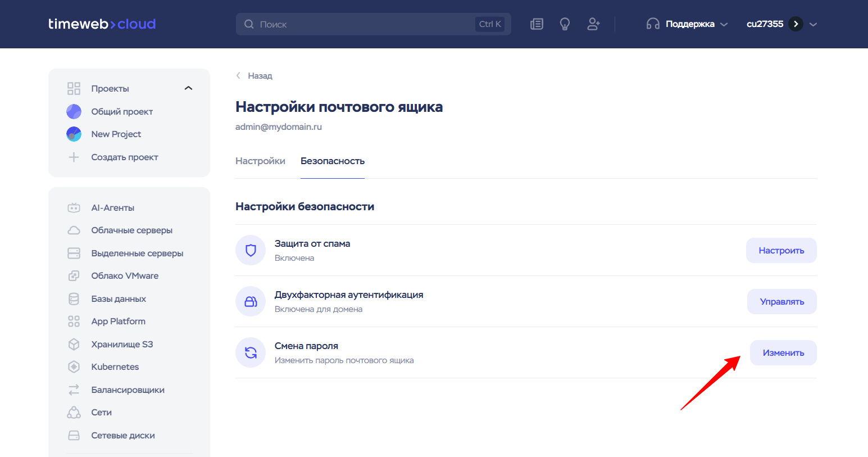Expand the Поддержка dropdown menu
The width and height of the screenshot is (868, 457).
tap(689, 24)
